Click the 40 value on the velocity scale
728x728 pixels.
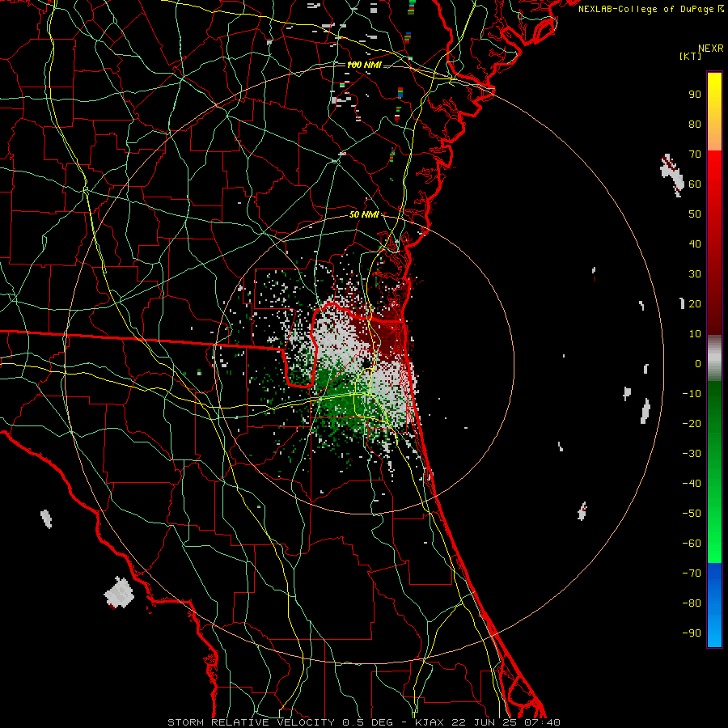pyautogui.click(x=695, y=244)
